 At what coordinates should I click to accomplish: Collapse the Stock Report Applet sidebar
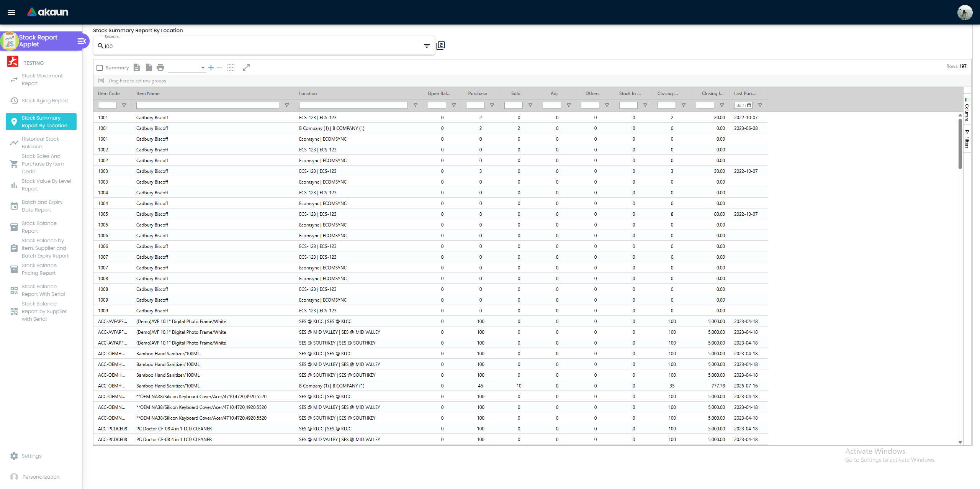(x=81, y=41)
